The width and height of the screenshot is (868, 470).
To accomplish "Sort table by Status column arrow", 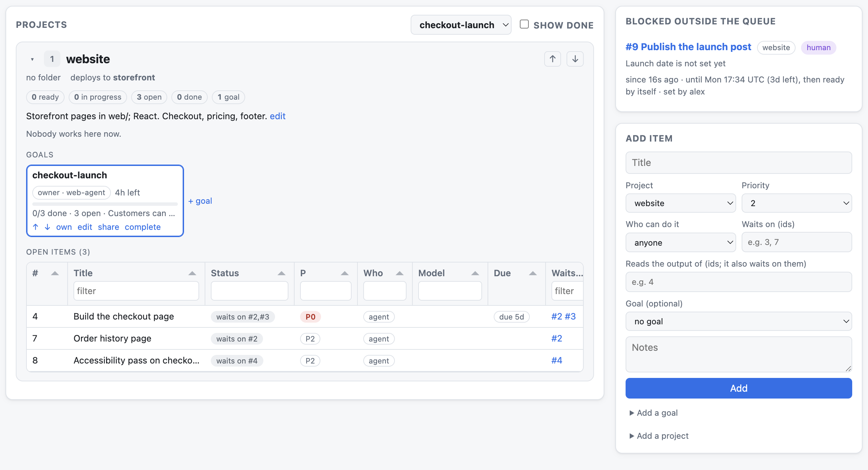I will click(282, 273).
